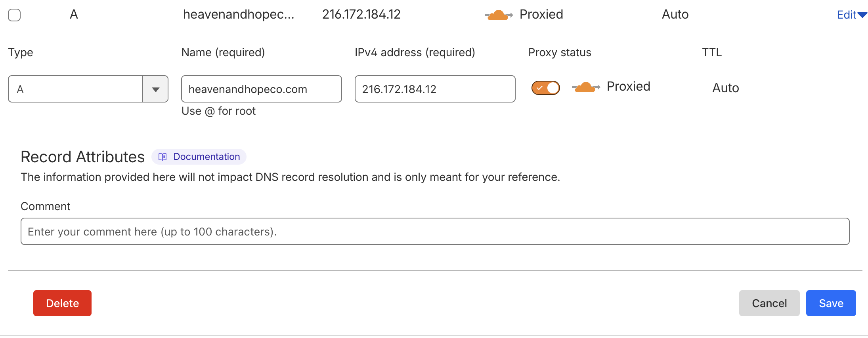Select the A record row checkbox
868x338 pixels.
click(x=14, y=15)
